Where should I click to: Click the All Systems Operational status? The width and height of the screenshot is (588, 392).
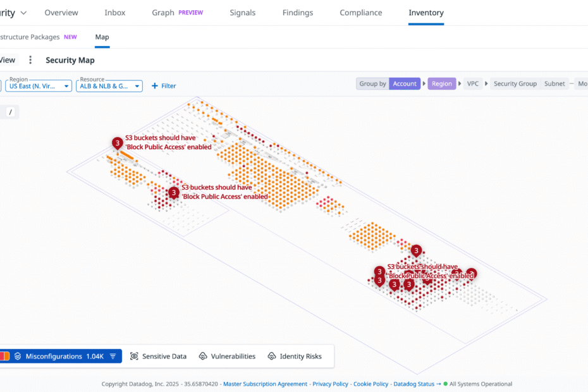[478, 384]
